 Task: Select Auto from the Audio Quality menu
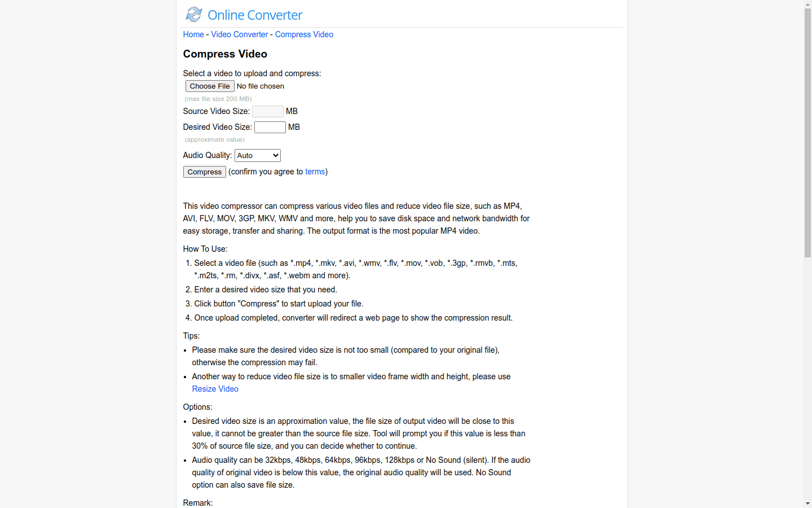tap(248, 155)
